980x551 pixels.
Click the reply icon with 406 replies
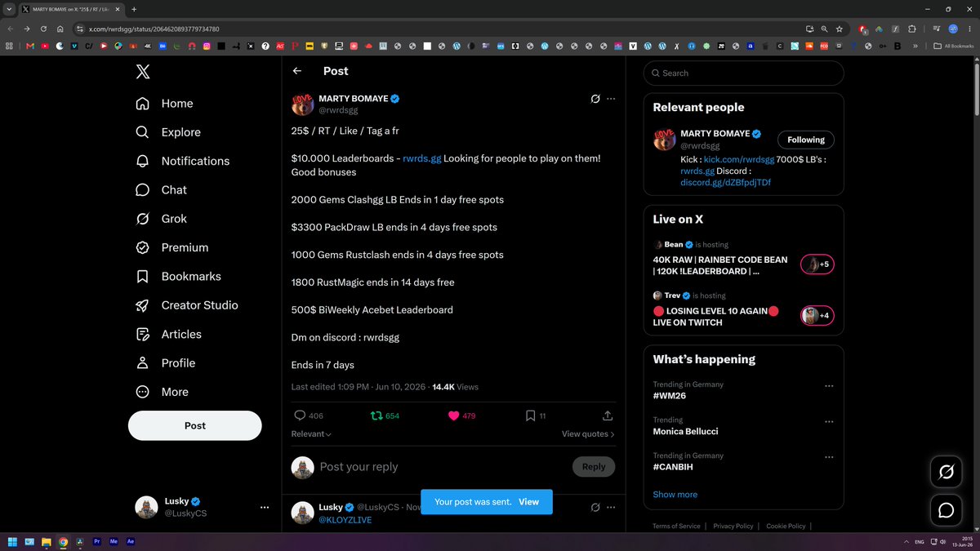tap(300, 415)
